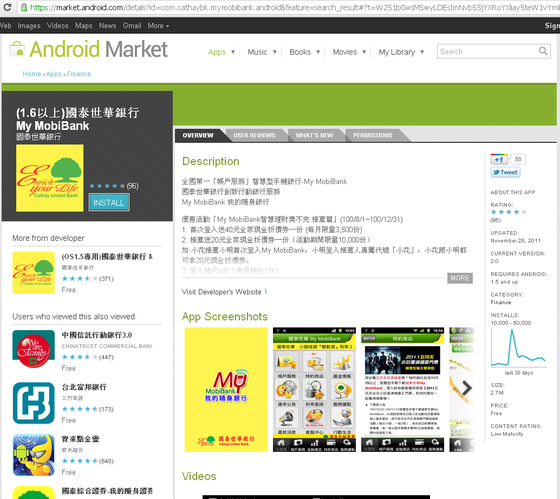Viewport: 560px width, 499px height.
Task: Expand the More menu in Google bar
Action: (158, 26)
